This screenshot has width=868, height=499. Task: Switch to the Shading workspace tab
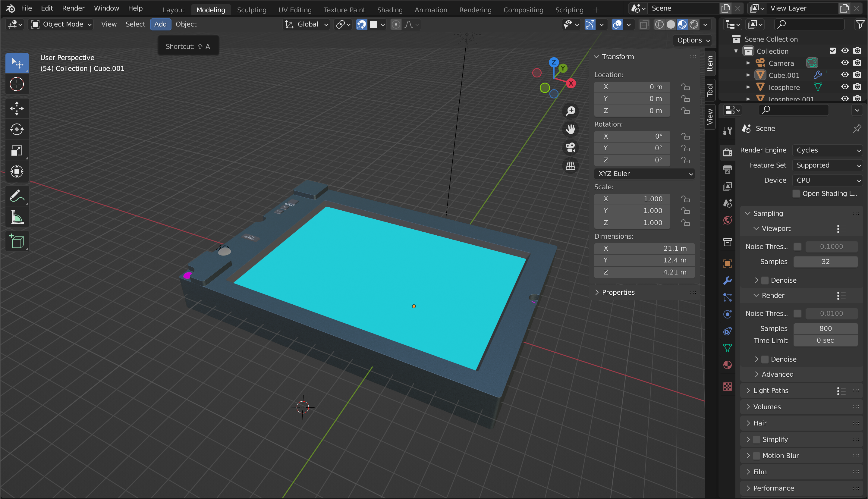(390, 10)
